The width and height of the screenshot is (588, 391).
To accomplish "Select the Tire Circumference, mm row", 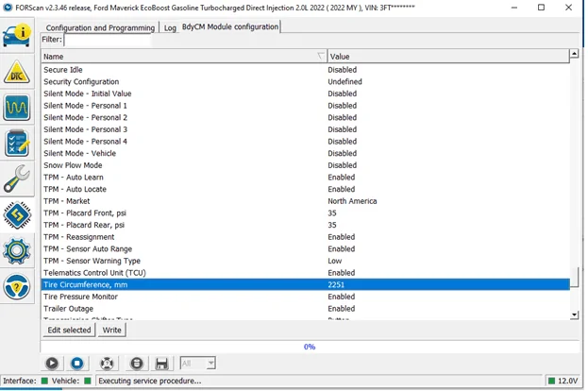I will [305, 285].
